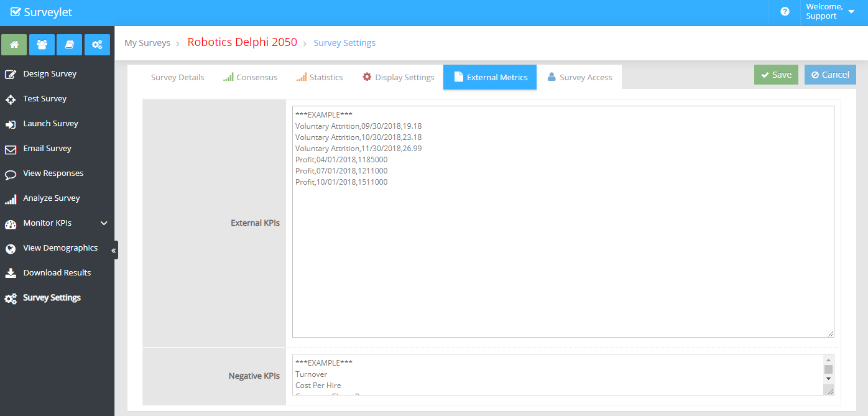Viewport: 868px width, 416px height.
Task: Click the book icon in sidebar toolbar
Action: [69, 45]
